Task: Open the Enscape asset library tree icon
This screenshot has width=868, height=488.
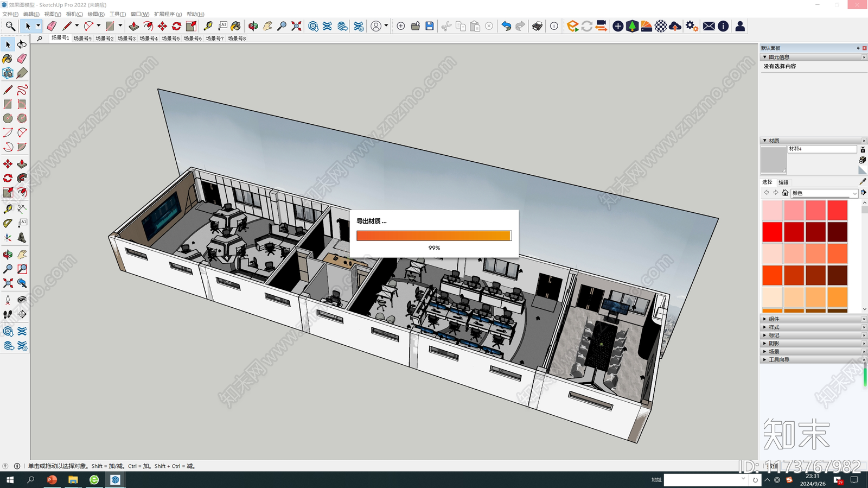Action: (632, 26)
